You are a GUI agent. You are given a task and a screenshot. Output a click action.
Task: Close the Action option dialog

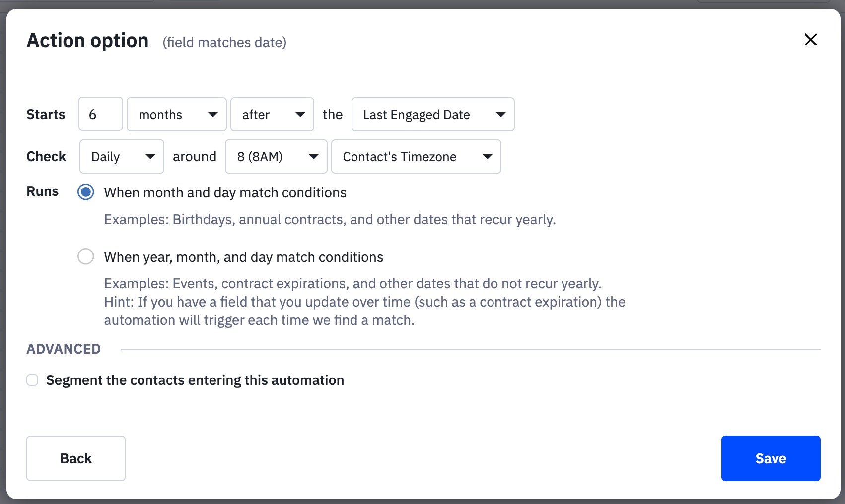[x=810, y=40]
